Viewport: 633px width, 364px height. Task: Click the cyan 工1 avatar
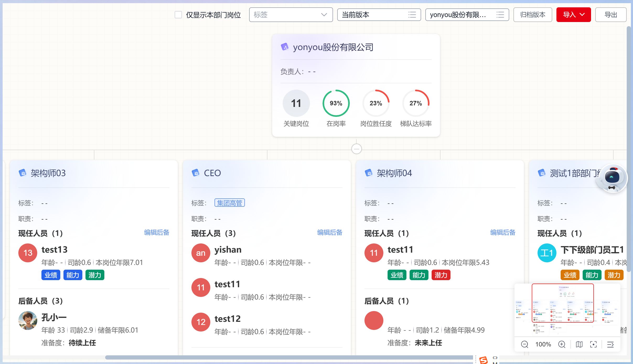tap(547, 253)
